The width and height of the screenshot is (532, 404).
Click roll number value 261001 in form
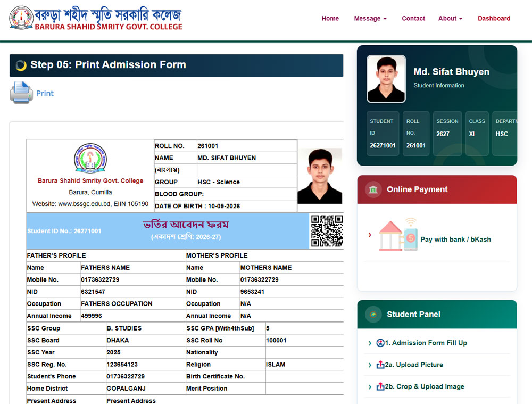pos(207,146)
